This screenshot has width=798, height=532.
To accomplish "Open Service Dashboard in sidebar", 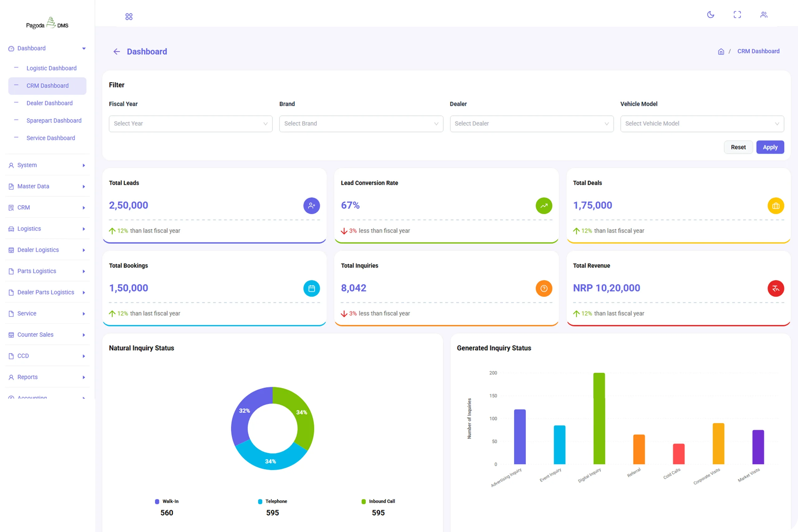I will 50,138.
